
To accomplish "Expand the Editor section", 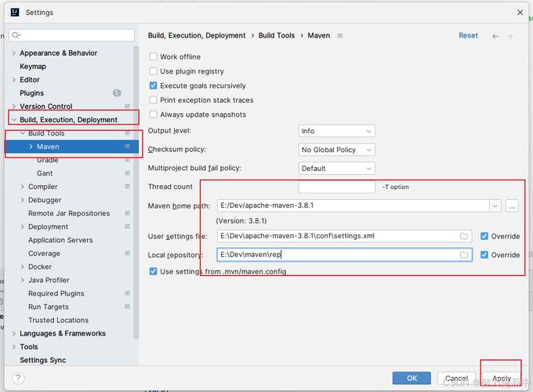I will [x=14, y=80].
